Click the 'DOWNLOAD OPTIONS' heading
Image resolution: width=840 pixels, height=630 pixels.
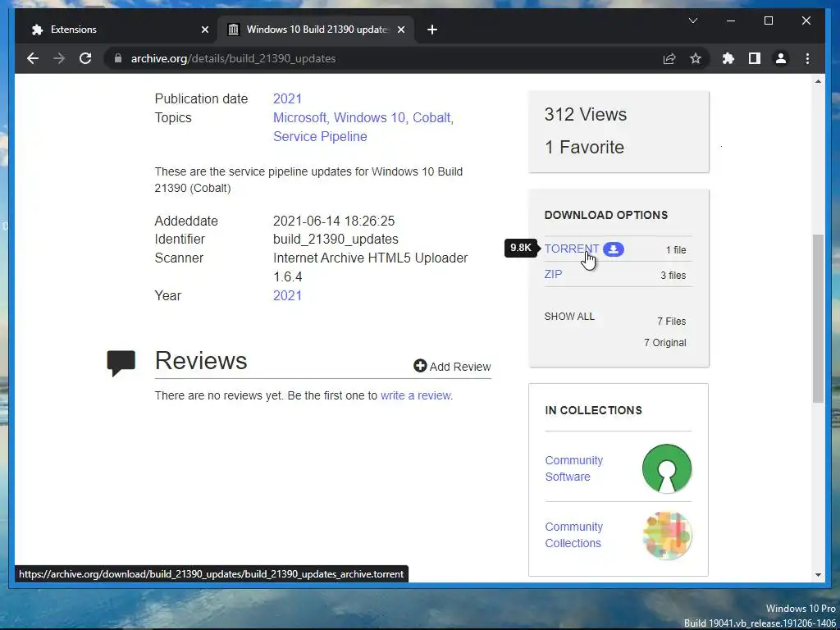tap(606, 215)
